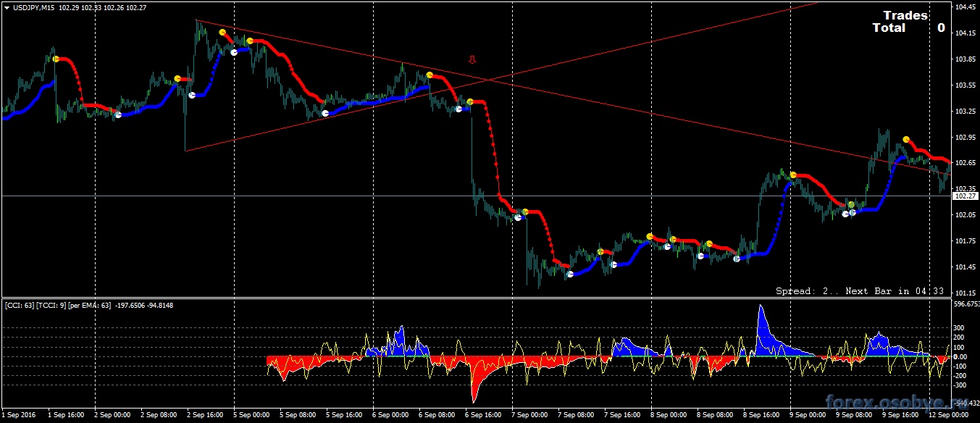This screenshot has width=980, height=423.
Task: Click the 7 Sep 16:00 time label
Action: (623, 416)
